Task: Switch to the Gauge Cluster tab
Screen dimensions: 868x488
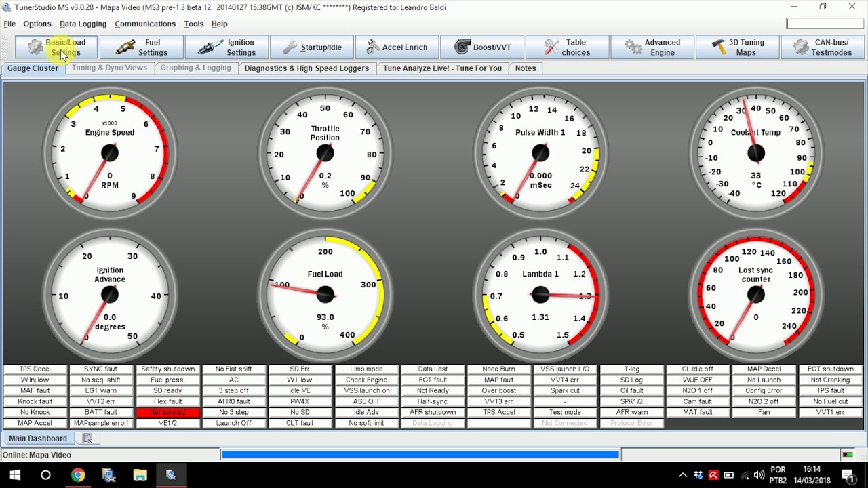Action: click(x=33, y=68)
